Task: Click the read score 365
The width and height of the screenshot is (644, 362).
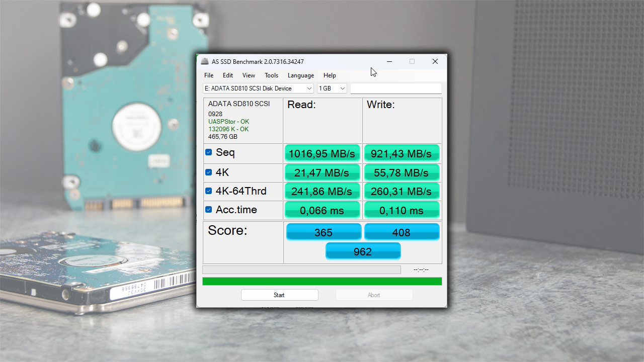Action: [x=324, y=232]
